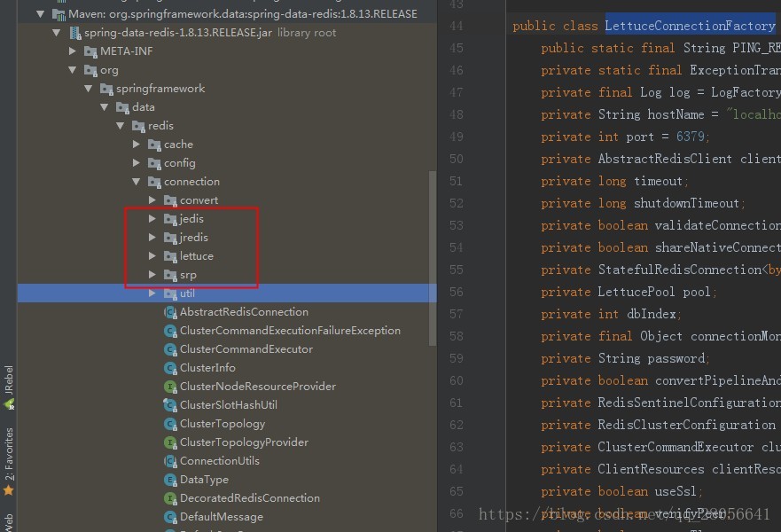Viewport: 781px width, 532px height.
Task: Click the META-INF folder icon
Action: point(90,51)
